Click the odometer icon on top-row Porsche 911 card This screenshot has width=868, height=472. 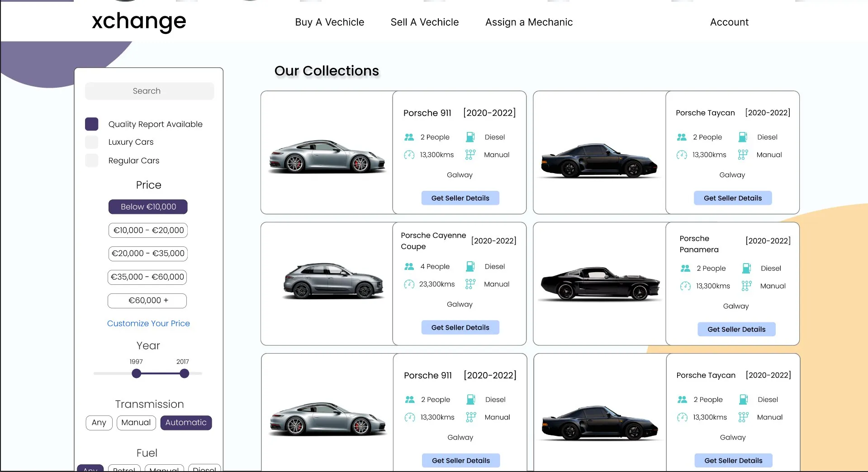click(x=409, y=155)
